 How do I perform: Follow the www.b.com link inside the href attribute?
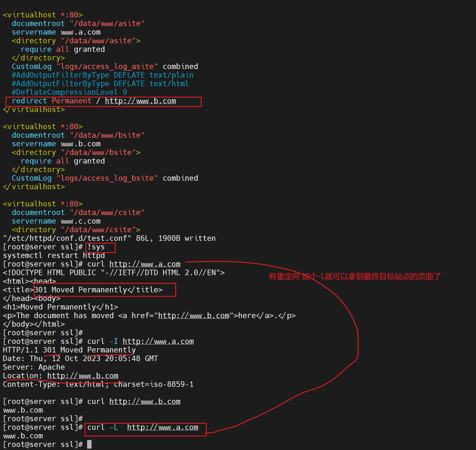coord(194,316)
